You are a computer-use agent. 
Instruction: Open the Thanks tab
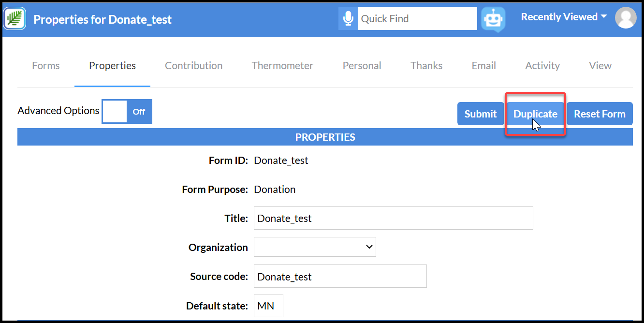pyautogui.click(x=426, y=65)
